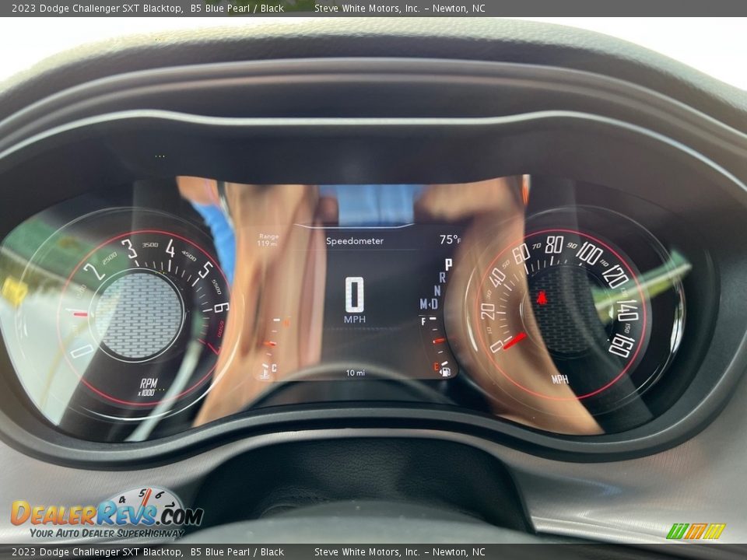Tap the 140 on the analog speedometer
This screenshot has height=560, width=747.
(627, 310)
